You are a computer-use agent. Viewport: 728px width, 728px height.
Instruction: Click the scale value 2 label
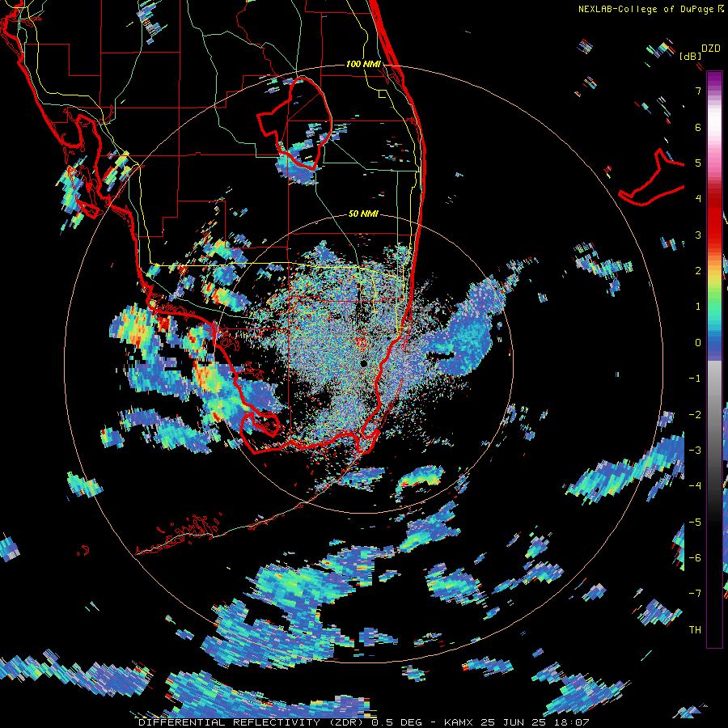(x=698, y=271)
